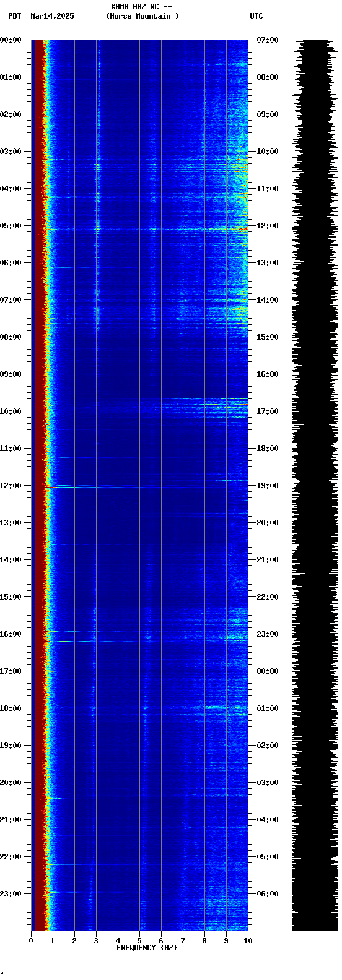This screenshot has width=342, height=980.
Task: Click the 18:00 PDT time label
Action: (x=11, y=708)
